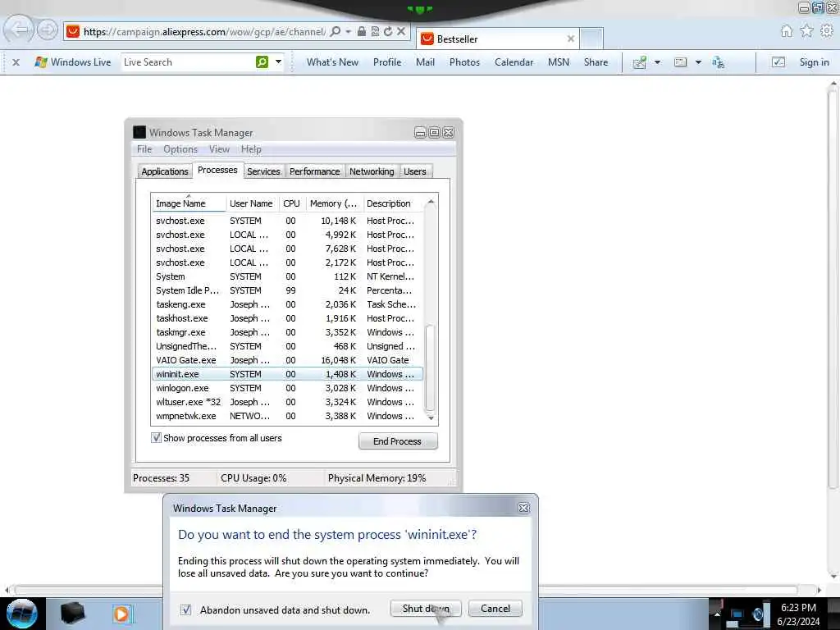
Task: Open MSN in Windows Live toolbar
Action: coord(558,62)
